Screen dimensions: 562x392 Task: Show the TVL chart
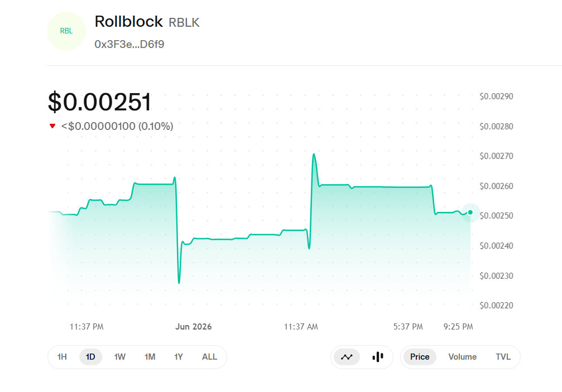(503, 357)
